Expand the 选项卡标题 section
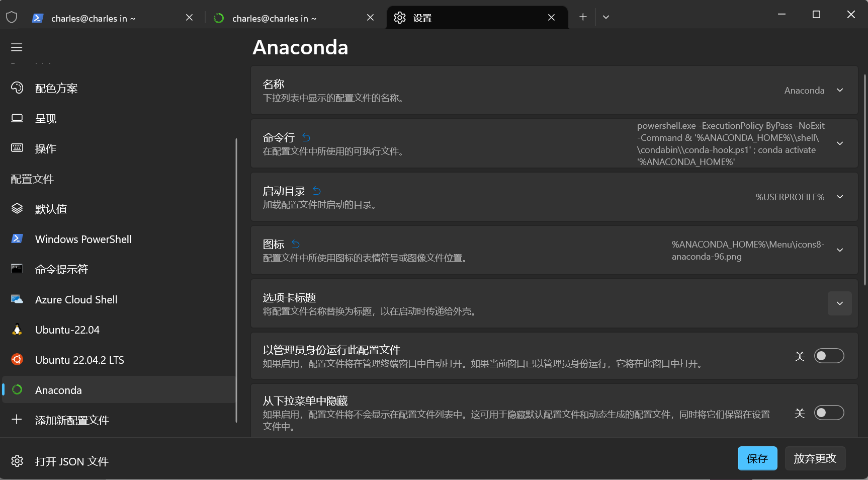The width and height of the screenshot is (868, 480). (x=839, y=303)
